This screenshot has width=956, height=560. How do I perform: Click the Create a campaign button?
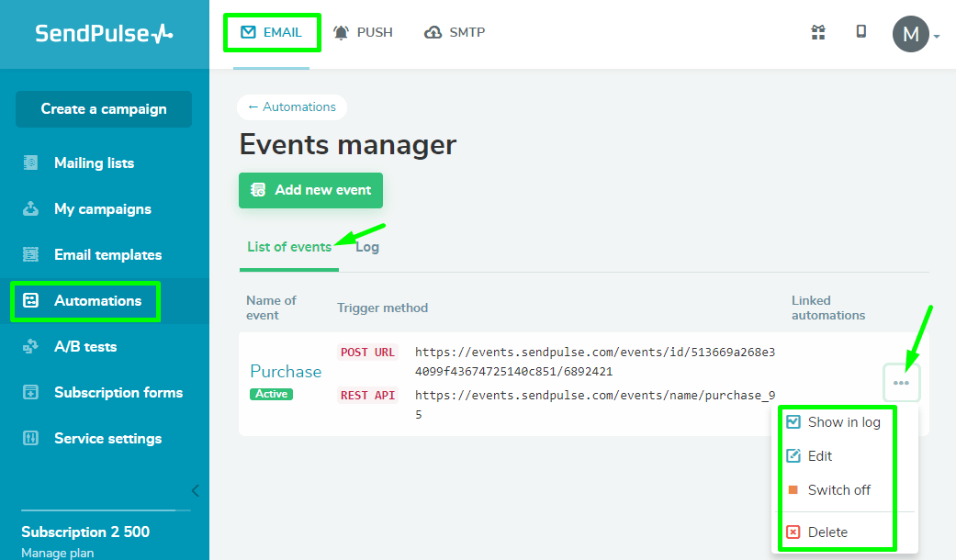tap(104, 109)
